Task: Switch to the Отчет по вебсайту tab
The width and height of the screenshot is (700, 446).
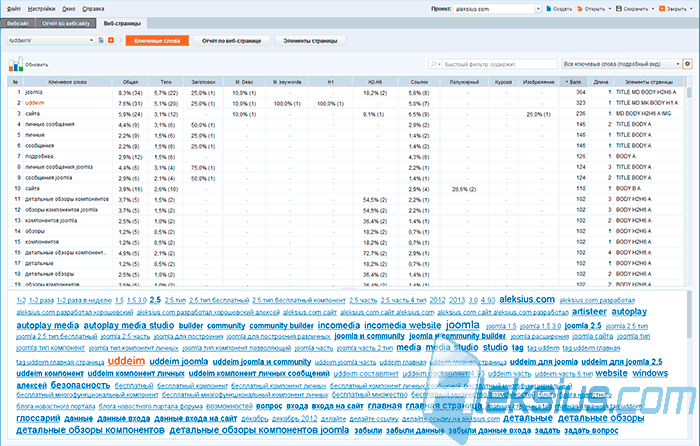Action: 66,23
